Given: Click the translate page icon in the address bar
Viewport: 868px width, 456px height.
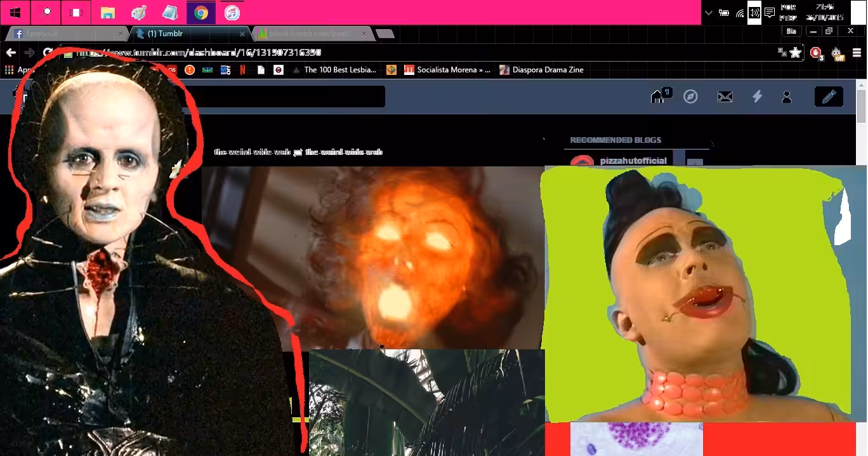Looking at the screenshot, I should (782, 53).
